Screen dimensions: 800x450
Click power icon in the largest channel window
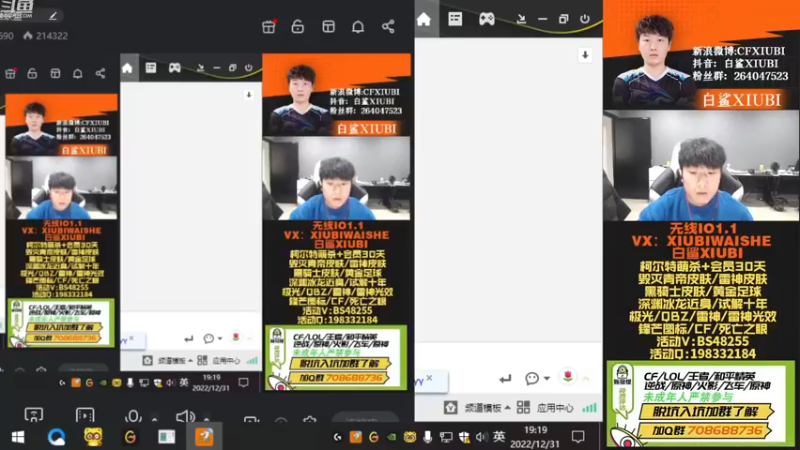585,19
